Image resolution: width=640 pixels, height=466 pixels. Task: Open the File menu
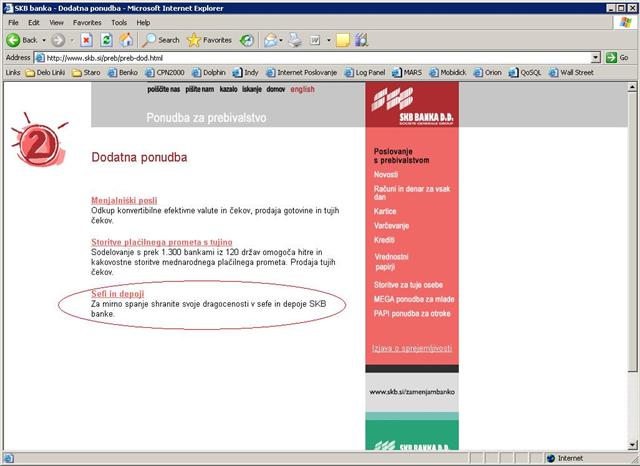(x=13, y=22)
